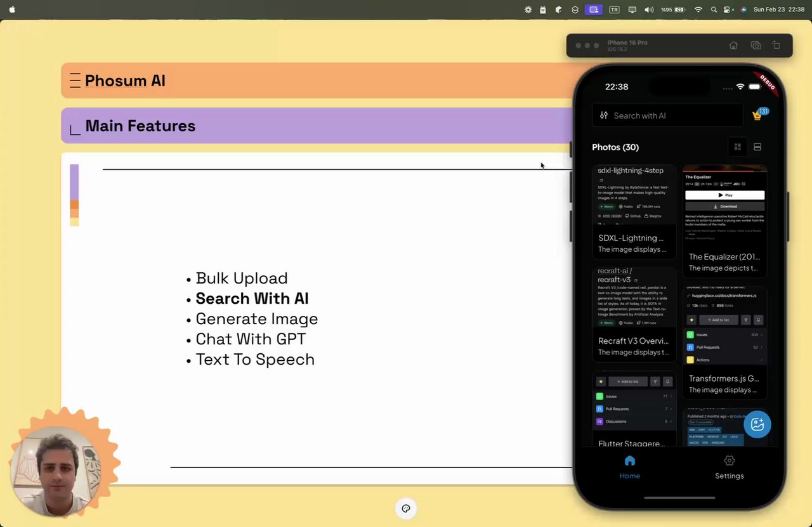Image resolution: width=812 pixels, height=527 pixels.
Task: Click the gear-shaped sun menu bar icon
Action: (x=528, y=10)
